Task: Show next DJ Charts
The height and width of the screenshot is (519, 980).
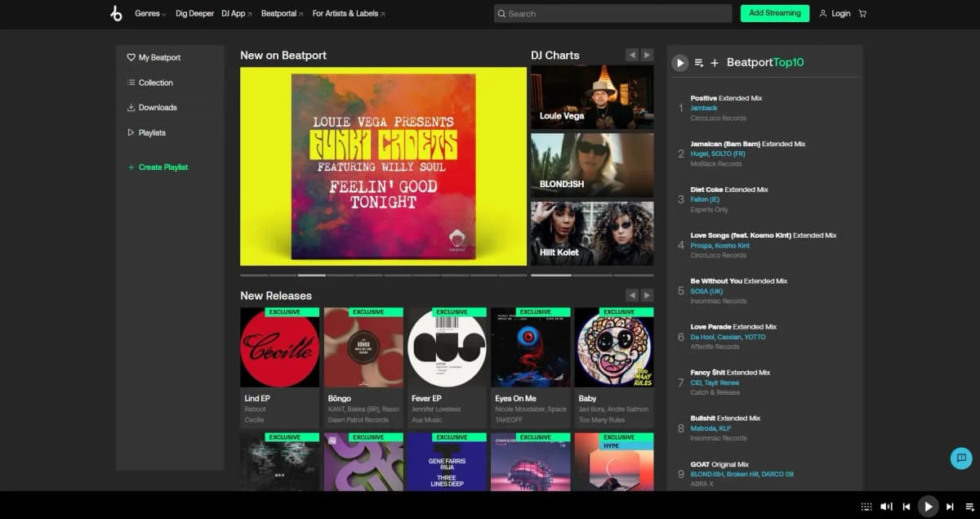Action: [x=647, y=55]
